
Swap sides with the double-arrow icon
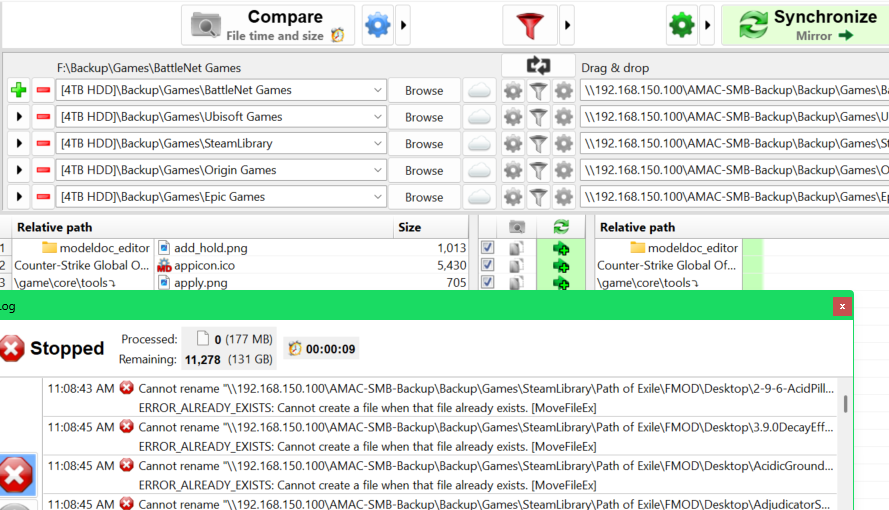coord(538,66)
